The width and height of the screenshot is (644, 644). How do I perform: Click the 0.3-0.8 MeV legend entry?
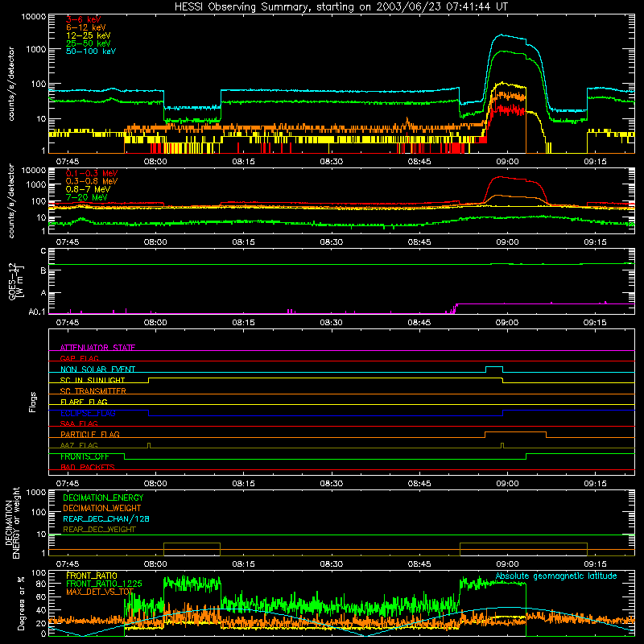coord(91,181)
